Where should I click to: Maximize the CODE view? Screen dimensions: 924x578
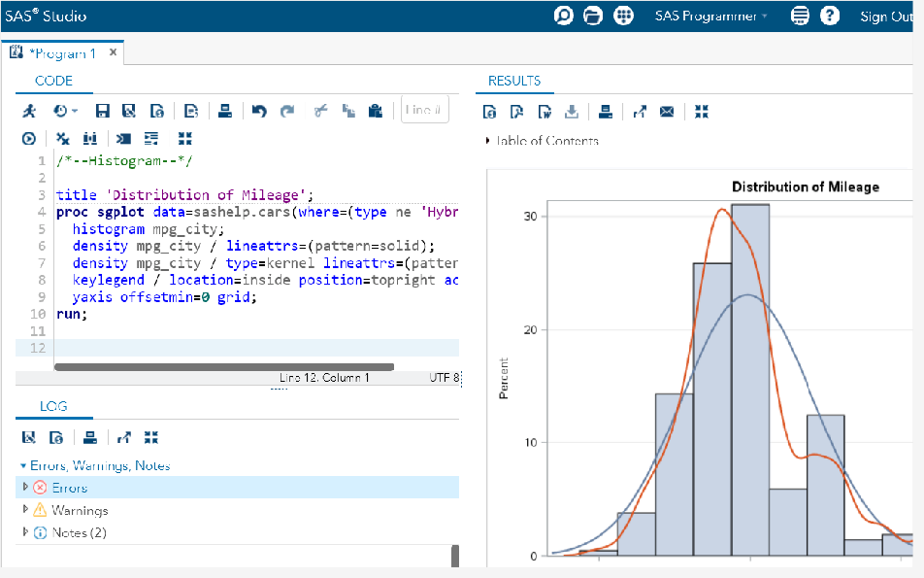pyautogui.click(x=185, y=139)
